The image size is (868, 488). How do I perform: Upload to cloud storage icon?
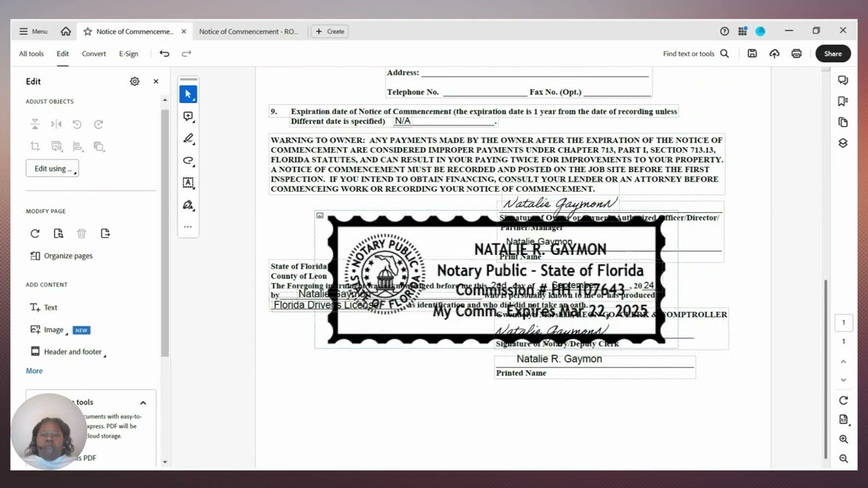click(774, 54)
